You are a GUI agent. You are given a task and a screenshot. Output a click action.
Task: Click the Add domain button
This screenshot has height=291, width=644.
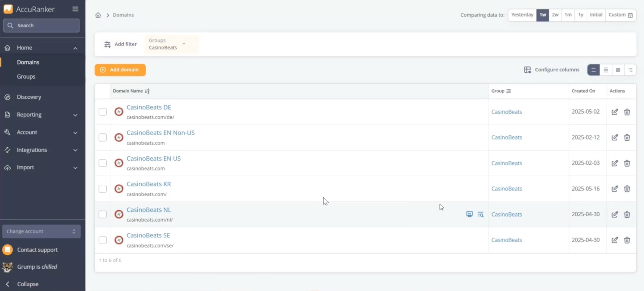pyautogui.click(x=120, y=70)
